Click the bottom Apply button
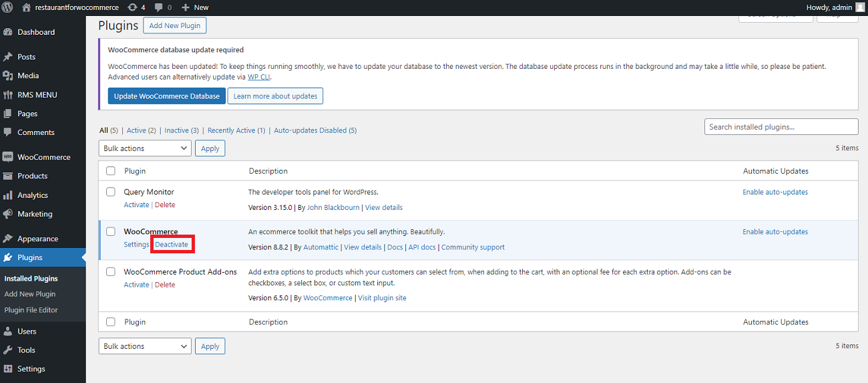 (x=210, y=346)
